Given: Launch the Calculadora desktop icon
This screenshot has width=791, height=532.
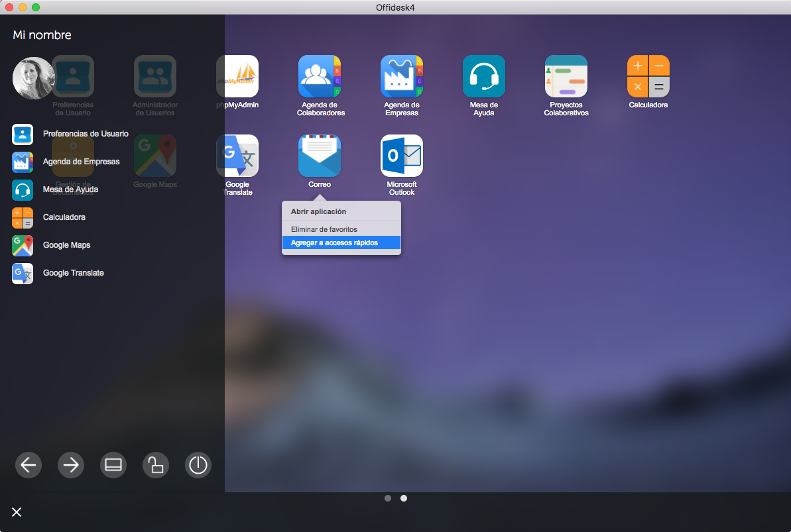Looking at the screenshot, I should coord(648,76).
